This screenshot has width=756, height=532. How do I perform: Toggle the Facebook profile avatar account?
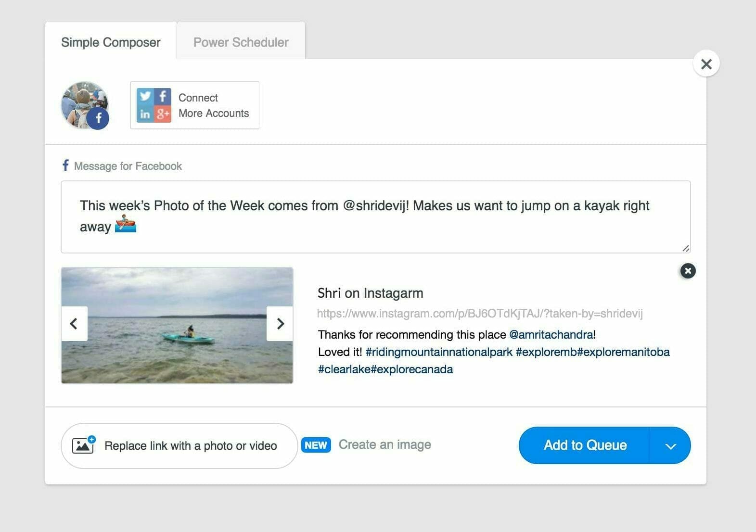[85, 105]
